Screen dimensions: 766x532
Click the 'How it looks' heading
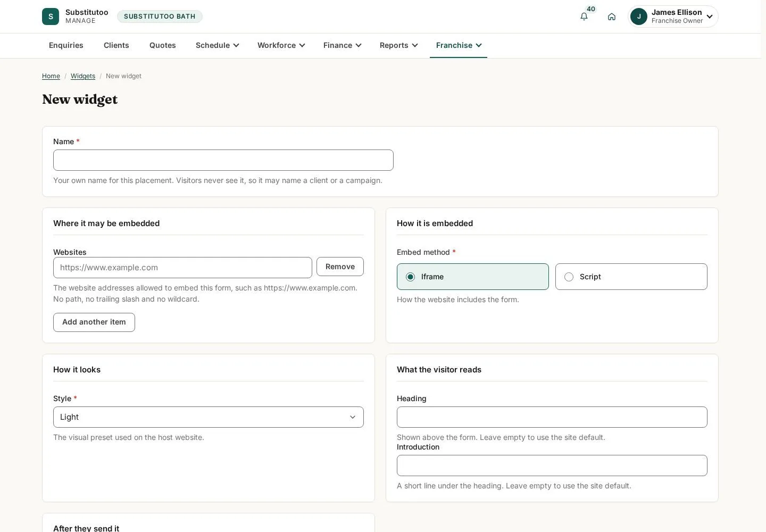[77, 370]
